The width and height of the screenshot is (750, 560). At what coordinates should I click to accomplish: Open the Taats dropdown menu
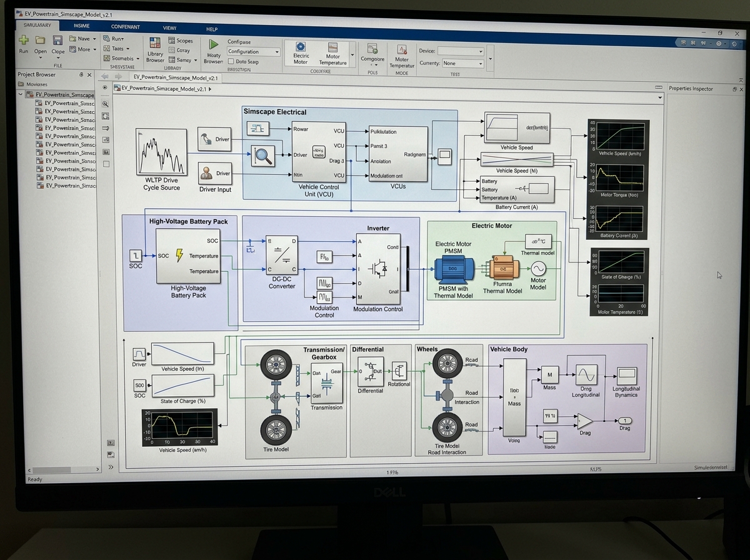128,48
